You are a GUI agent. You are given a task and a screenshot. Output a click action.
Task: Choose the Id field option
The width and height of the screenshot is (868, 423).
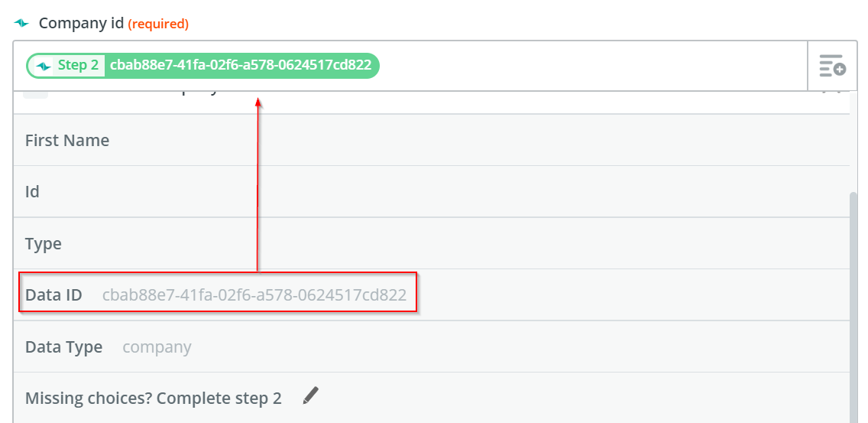click(32, 191)
